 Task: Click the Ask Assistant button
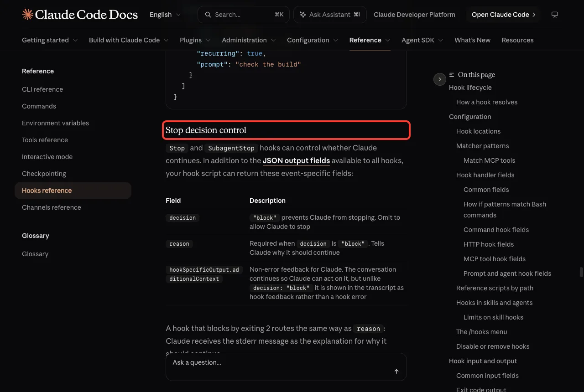pyautogui.click(x=330, y=15)
